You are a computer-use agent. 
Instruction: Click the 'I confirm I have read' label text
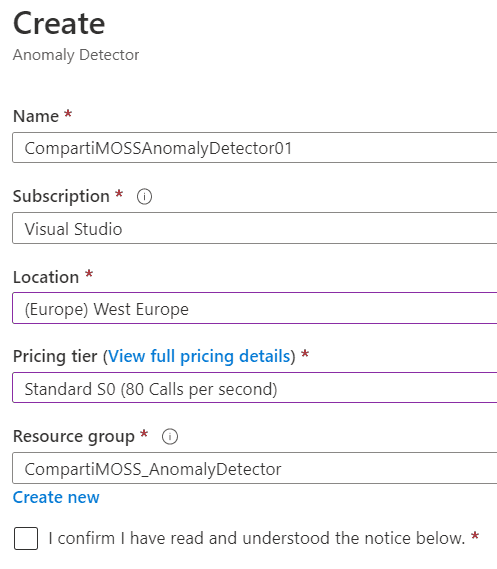point(257,538)
